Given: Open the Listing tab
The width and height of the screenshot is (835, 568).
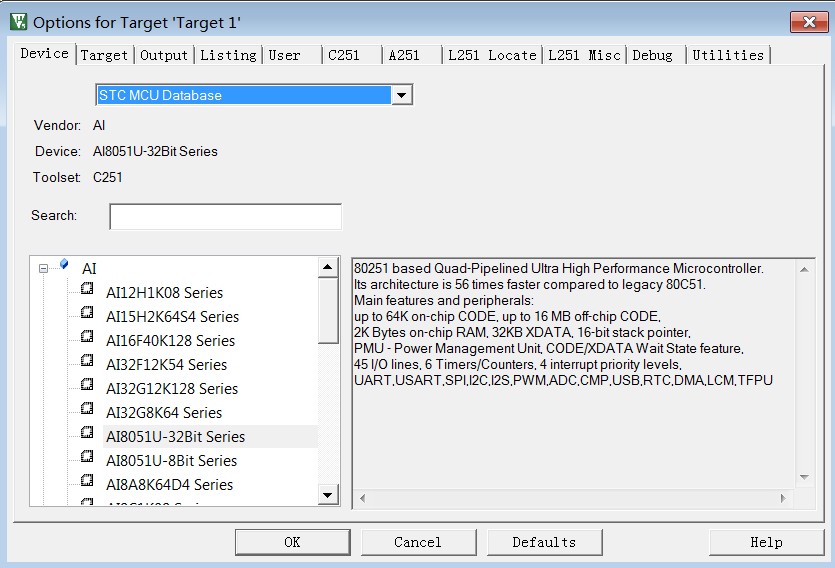Looking at the screenshot, I should pyautogui.click(x=228, y=55).
